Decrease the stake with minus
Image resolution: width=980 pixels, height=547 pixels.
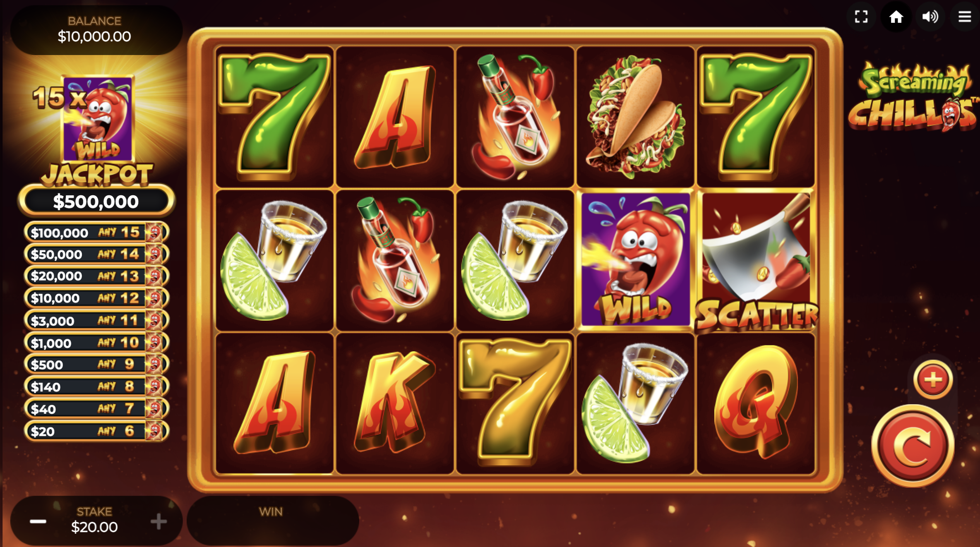coord(38,521)
